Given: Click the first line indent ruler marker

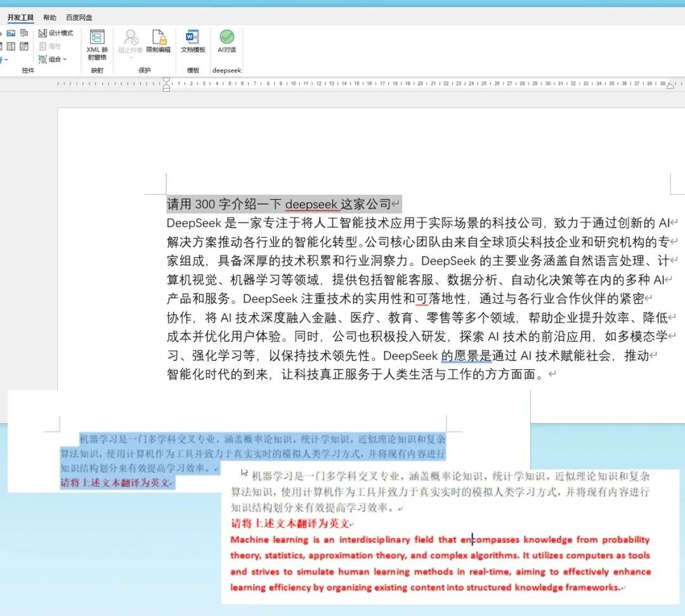Looking at the screenshot, I should tap(166, 80).
